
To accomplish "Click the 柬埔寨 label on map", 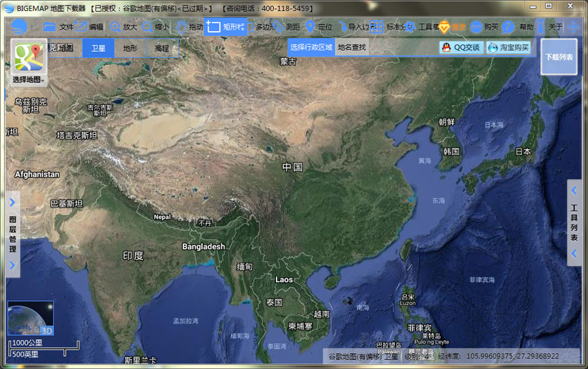I will tap(300, 326).
